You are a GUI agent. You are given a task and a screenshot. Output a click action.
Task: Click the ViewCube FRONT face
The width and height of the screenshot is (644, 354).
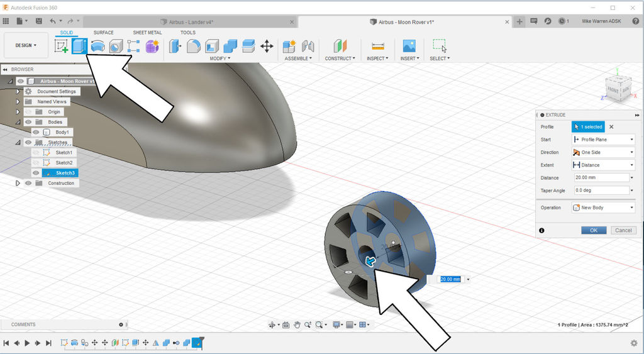pyautogui.click(x=613, y=89)
